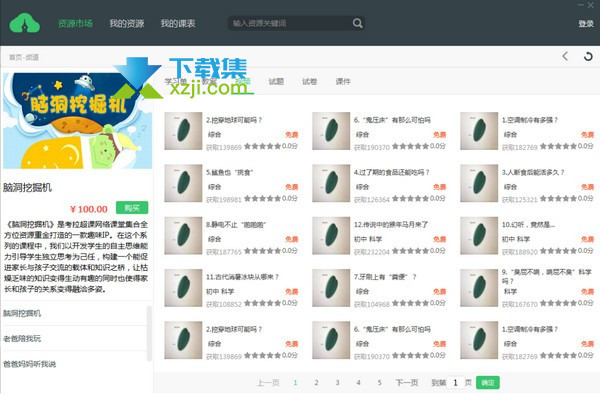The width and height of the screenshot is (600, 395).
Task: Select the 试题 filter tab
Action: (x=276, y=81)
